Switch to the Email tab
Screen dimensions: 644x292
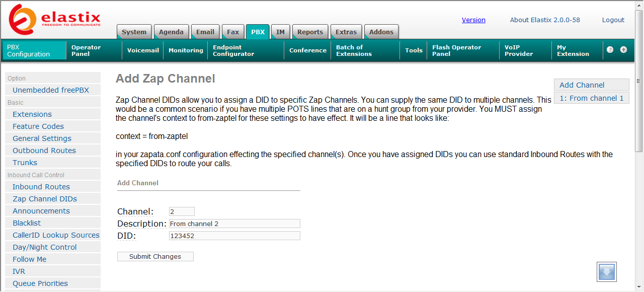click(205, 32)
